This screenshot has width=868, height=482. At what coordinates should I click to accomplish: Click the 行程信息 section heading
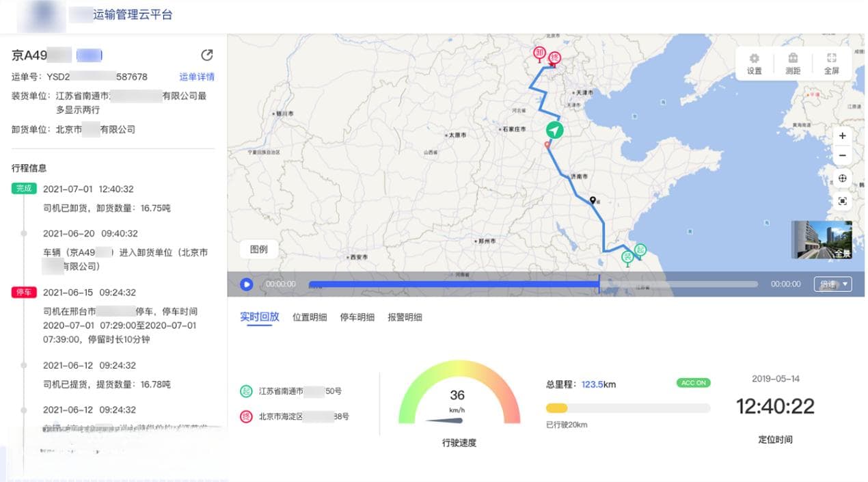click(x=29, y=168)
